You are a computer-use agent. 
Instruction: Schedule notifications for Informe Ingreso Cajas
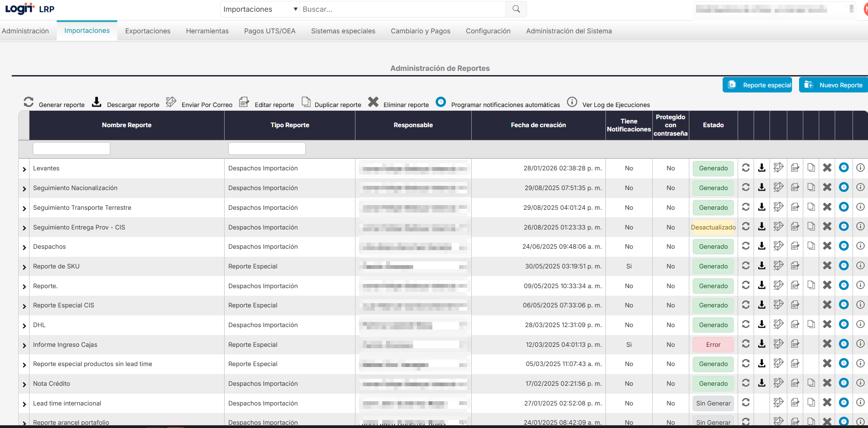click(x=844, y=344)
